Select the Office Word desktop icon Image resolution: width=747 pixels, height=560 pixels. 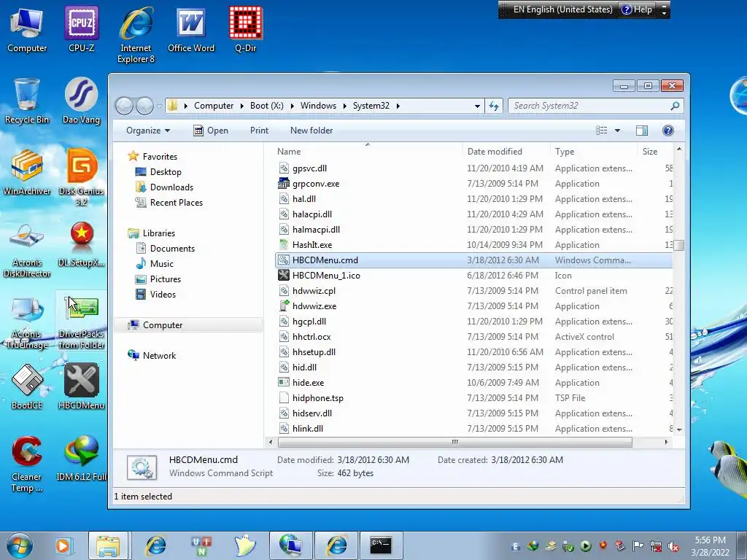(191, 29)
